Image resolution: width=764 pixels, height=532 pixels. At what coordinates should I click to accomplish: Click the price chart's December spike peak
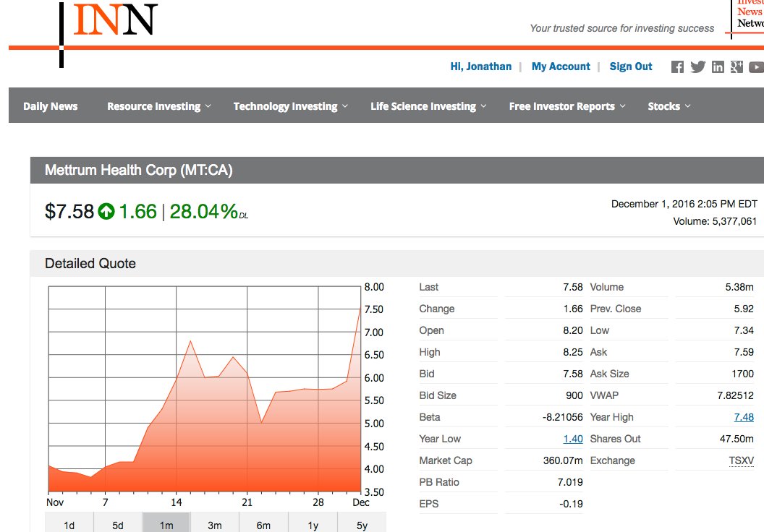point(360,309)
